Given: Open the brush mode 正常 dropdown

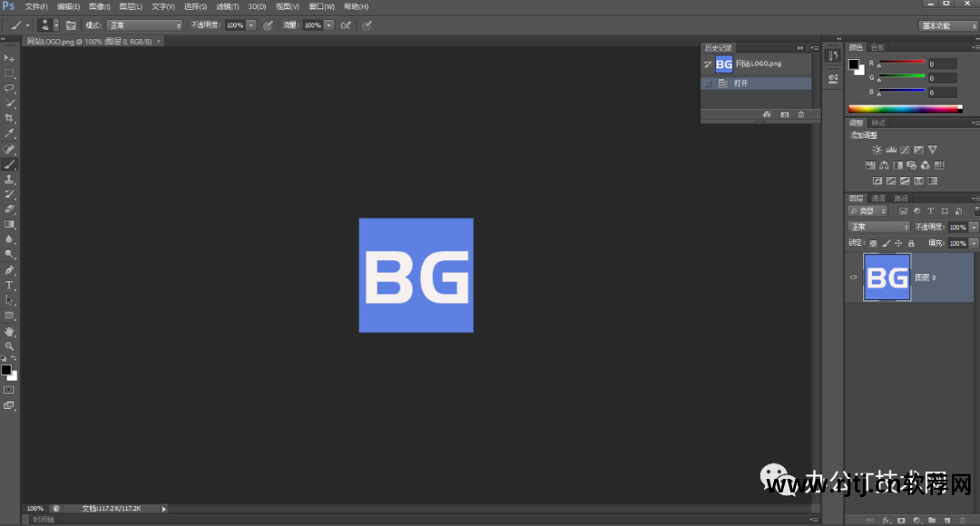Looking at the screenshot, I should (144, 25).
